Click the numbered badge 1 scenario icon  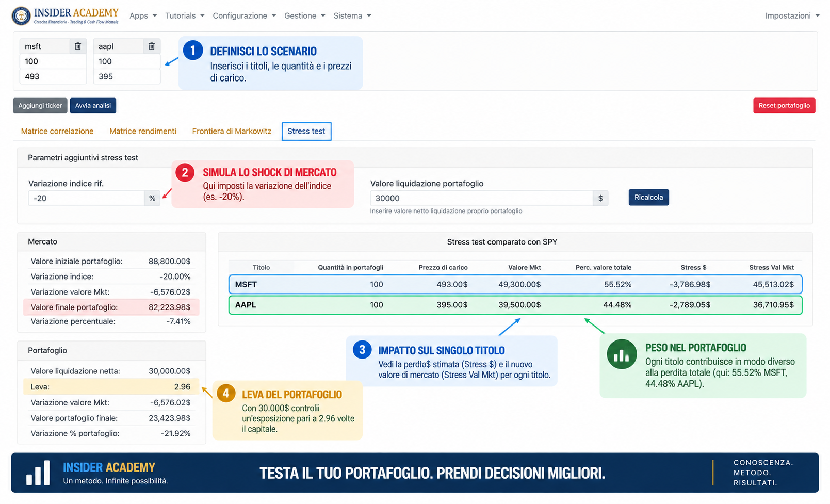(x=193, y=51)
